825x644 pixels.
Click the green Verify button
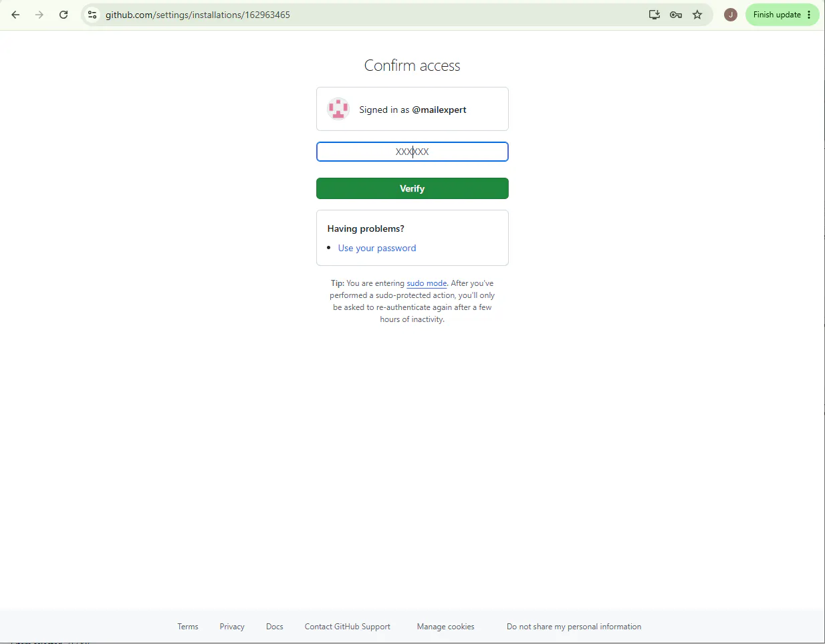click(x=412, y=188)
